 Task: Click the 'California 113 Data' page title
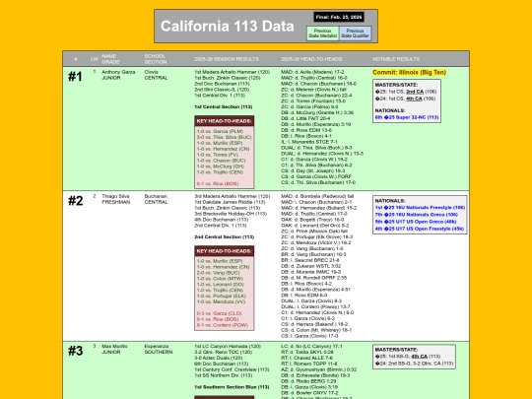(x=227, y=27)
